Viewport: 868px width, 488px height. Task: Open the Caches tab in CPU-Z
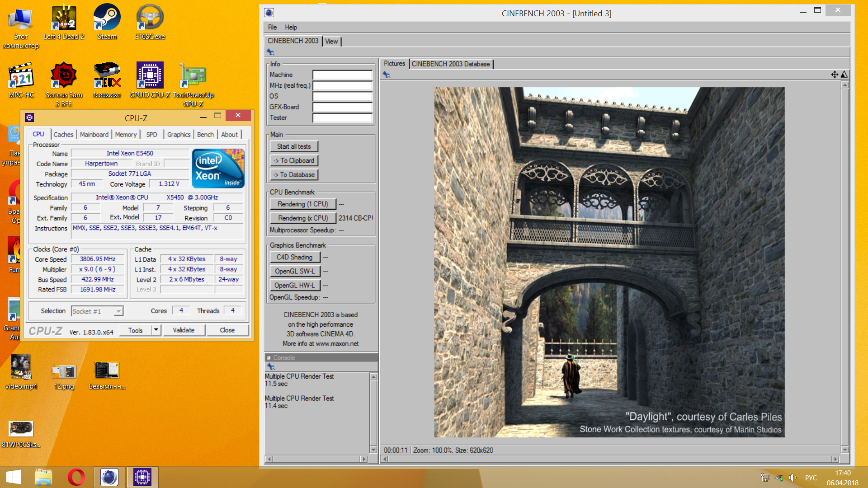tap(63, 134)
